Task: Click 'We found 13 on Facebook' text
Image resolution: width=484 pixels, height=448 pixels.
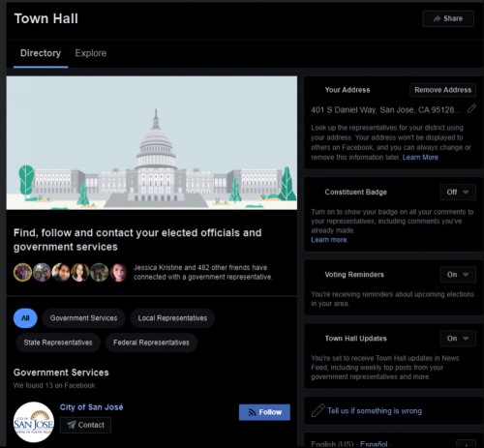Action: tap(54, 385)
